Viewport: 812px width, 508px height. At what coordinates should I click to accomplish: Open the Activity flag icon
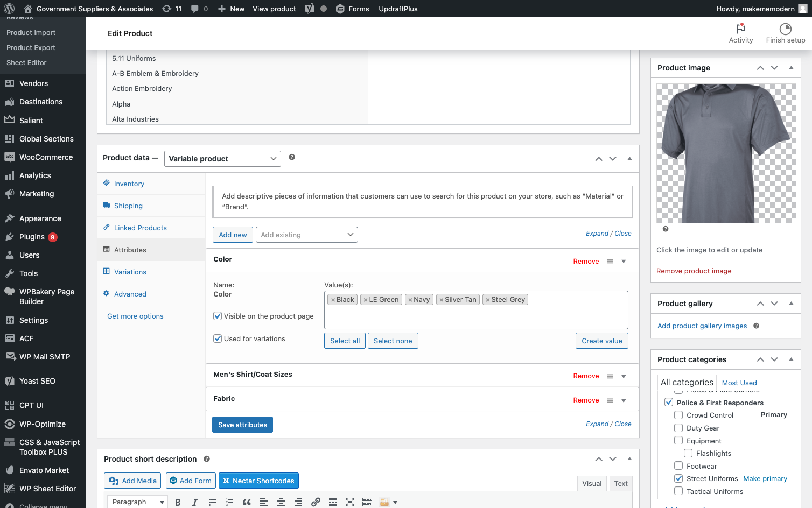point(741,28)
